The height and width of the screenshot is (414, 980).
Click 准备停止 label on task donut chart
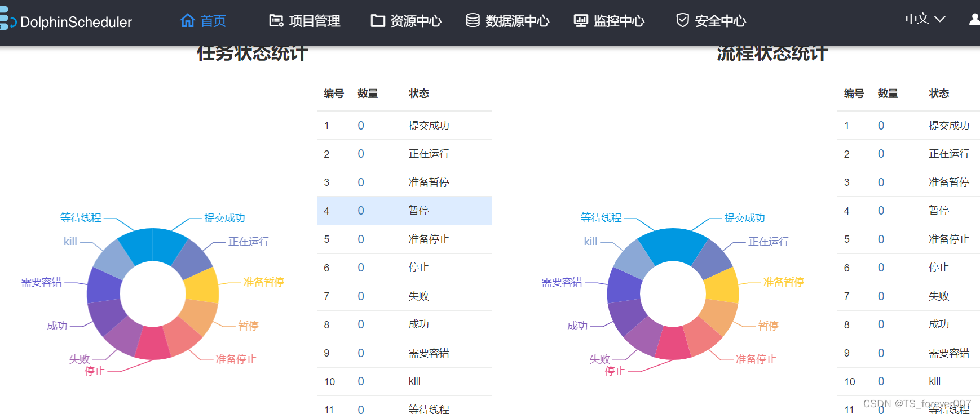click(x=236, y=359)
